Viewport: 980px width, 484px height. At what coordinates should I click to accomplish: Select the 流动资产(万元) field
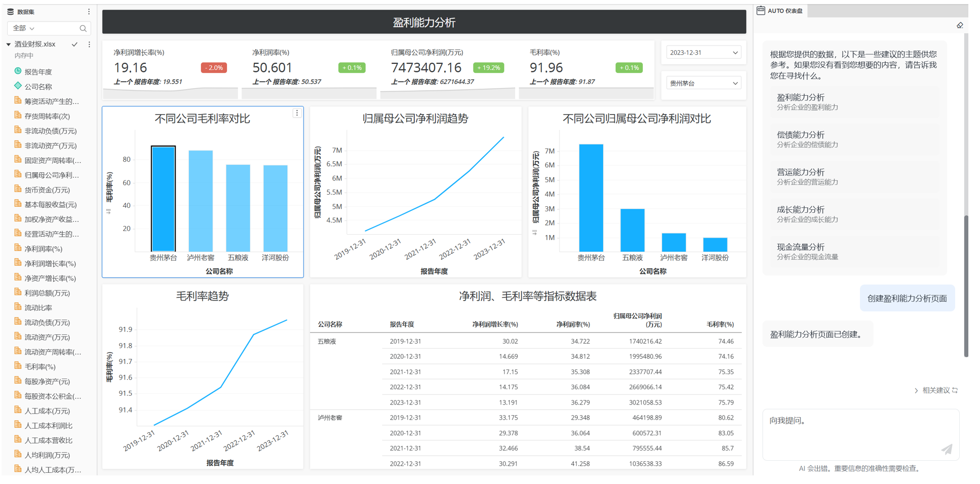47,337
